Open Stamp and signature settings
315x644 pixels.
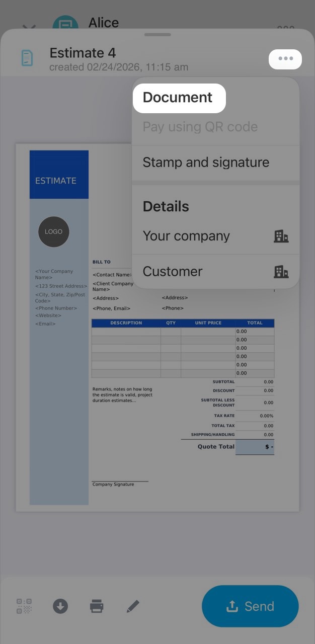coord(206,163)
